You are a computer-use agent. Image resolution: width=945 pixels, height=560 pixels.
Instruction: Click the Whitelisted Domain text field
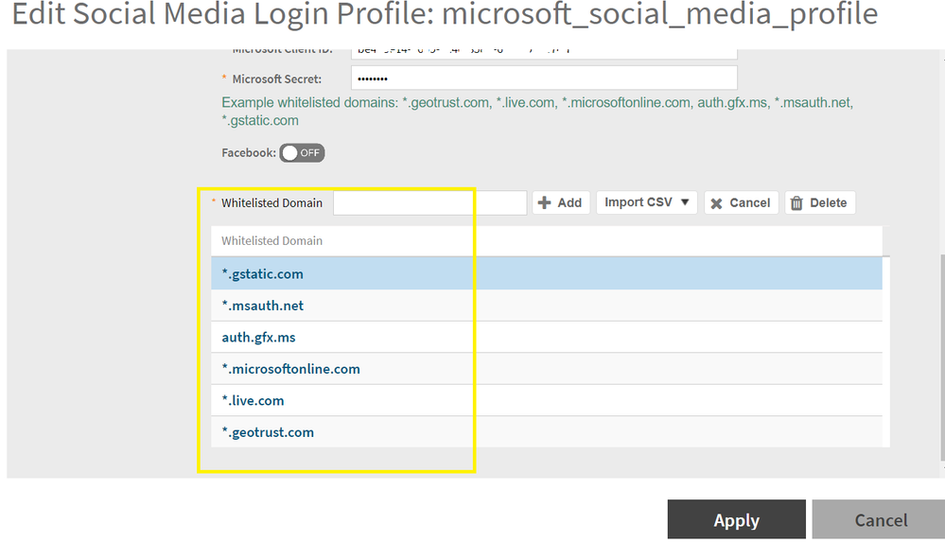[x=429, y=202]
